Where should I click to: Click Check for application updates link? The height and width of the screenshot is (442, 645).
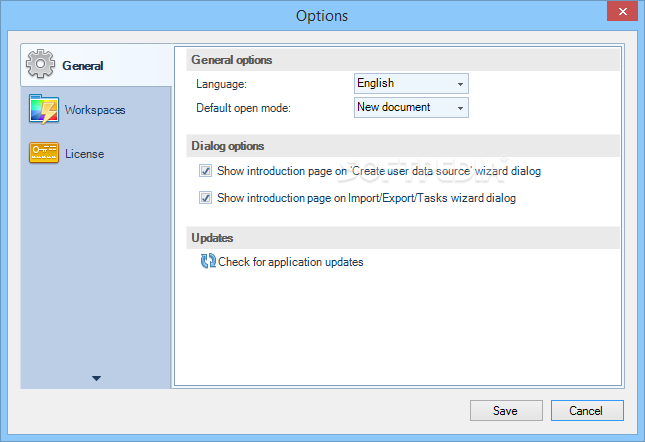pos(291,262)
